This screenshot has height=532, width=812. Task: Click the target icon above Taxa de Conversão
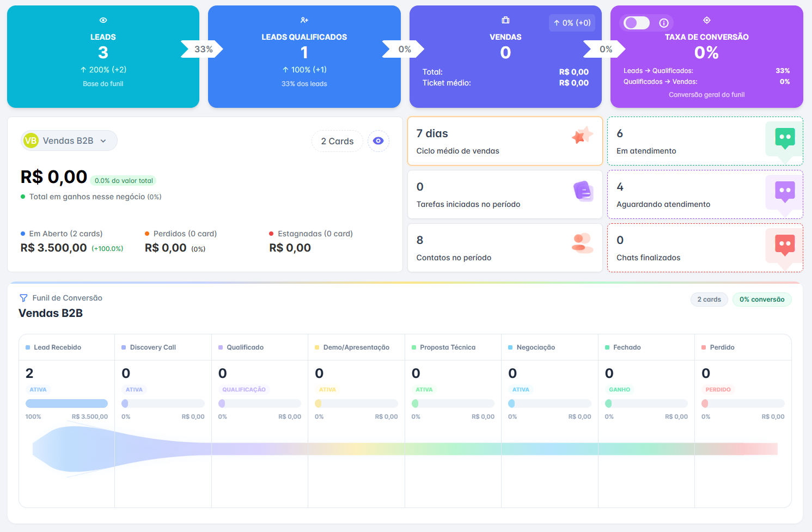click(707, 20)
